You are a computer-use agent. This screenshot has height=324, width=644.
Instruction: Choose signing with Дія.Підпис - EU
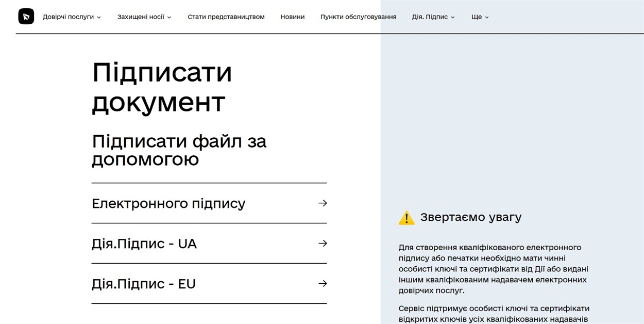209,284
